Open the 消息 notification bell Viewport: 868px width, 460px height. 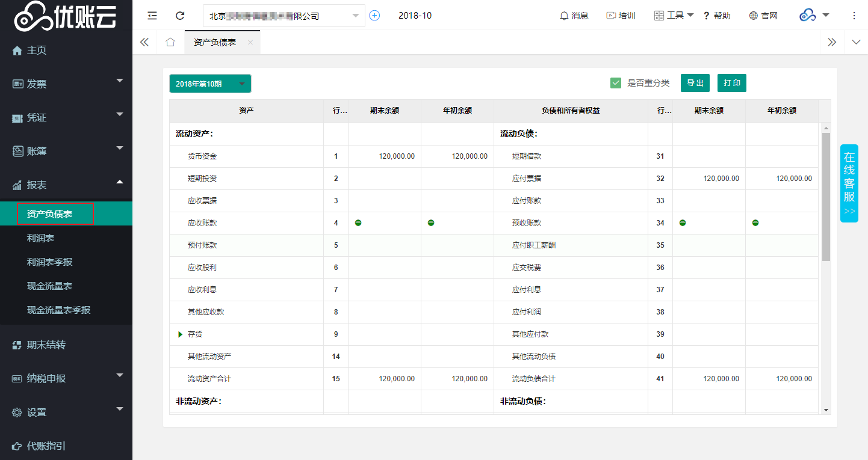(x=574, y=16)
